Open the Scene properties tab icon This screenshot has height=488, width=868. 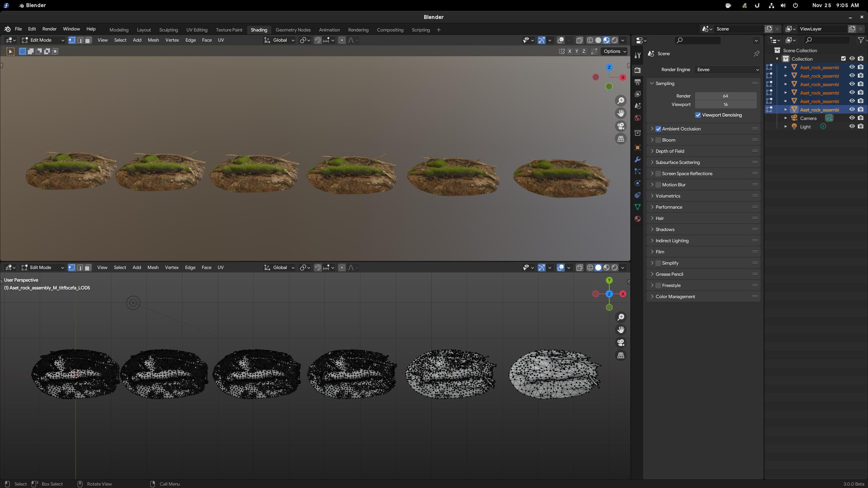[x=637, y=106]
